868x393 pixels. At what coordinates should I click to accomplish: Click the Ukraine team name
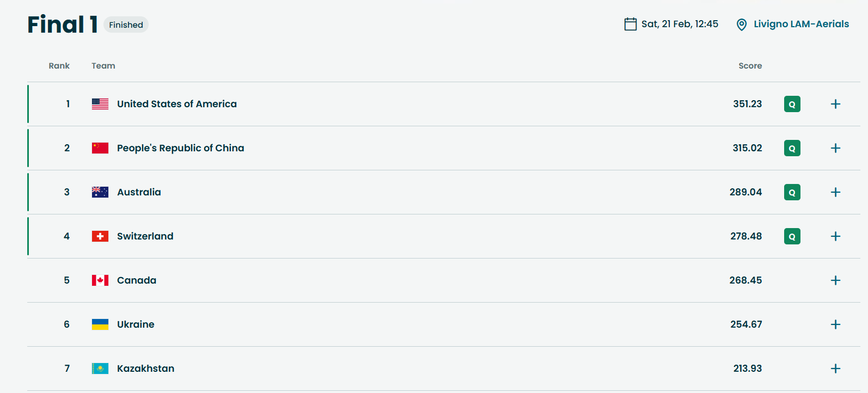(136, 324)
